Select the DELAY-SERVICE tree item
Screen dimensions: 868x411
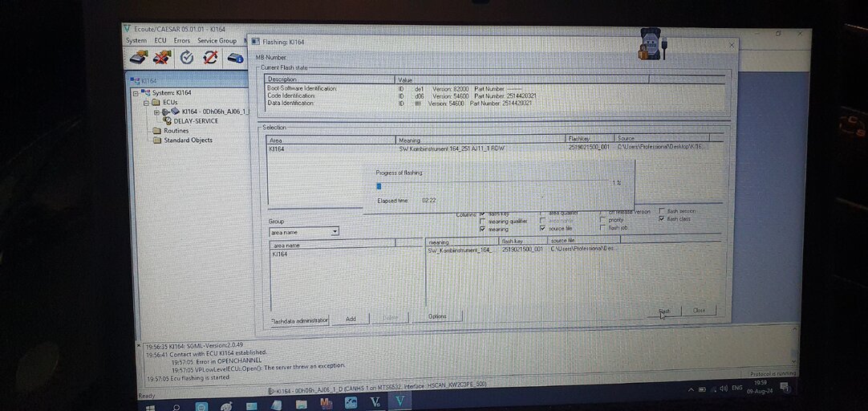pyautogui.click(x=196, y=120)
